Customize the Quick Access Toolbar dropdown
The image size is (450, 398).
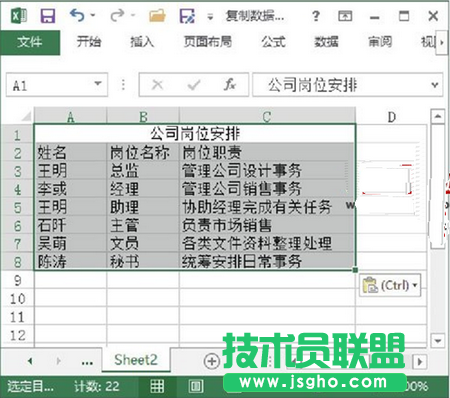(x=210, y=16)
